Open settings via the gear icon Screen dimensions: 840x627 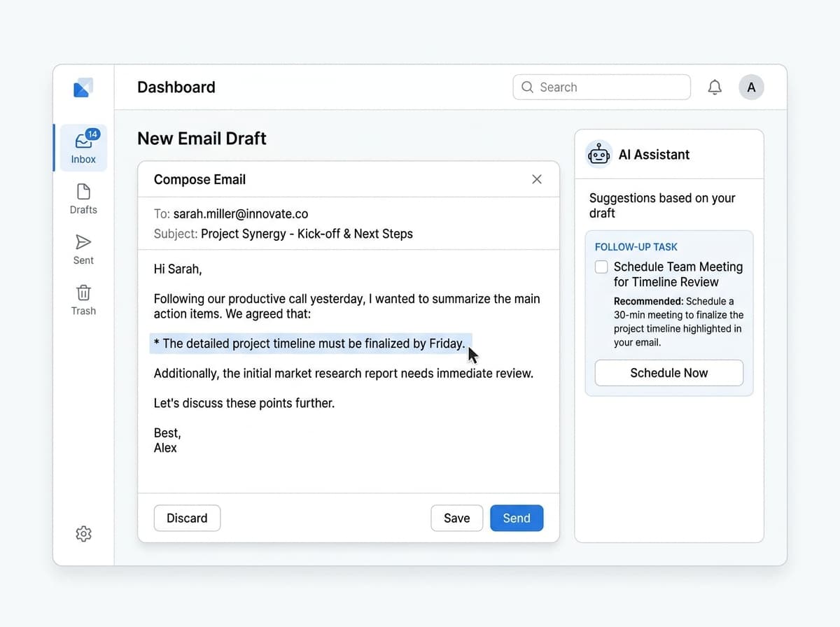[83, 534]
